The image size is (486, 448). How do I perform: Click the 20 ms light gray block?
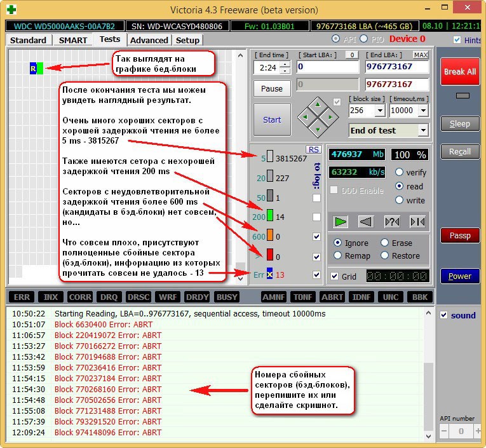[270, 176]
